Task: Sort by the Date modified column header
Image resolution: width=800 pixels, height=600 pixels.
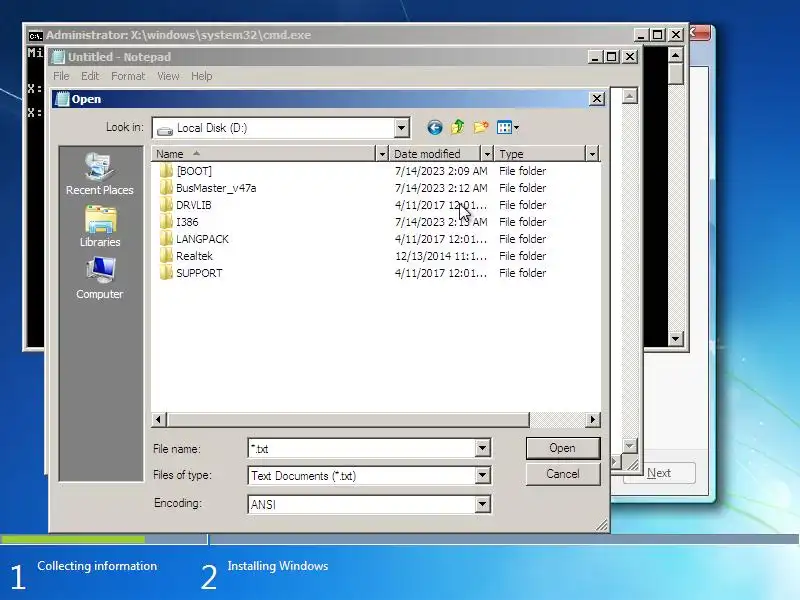Action: click(x=435, y=154)
